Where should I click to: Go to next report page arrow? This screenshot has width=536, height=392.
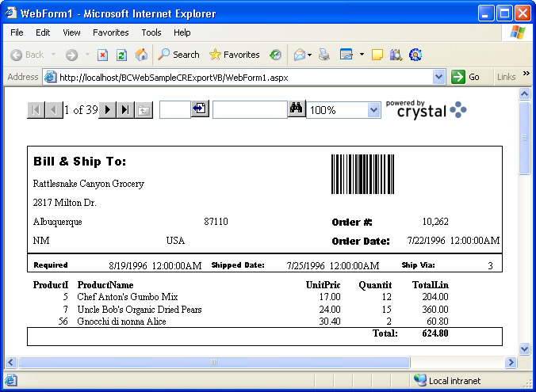(x=108, y=110)
